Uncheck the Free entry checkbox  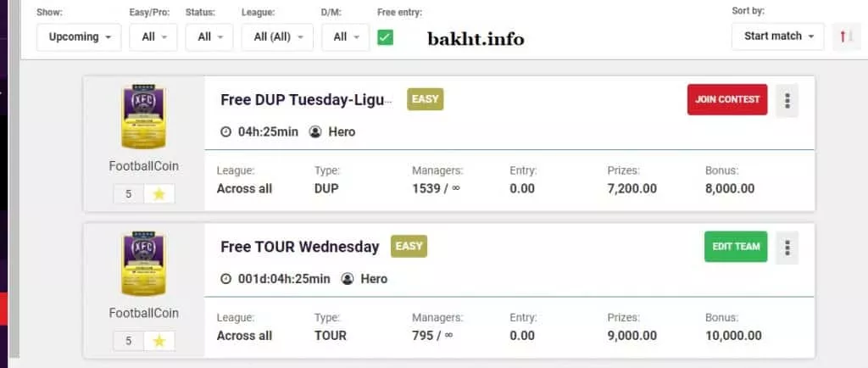point(385,37)
